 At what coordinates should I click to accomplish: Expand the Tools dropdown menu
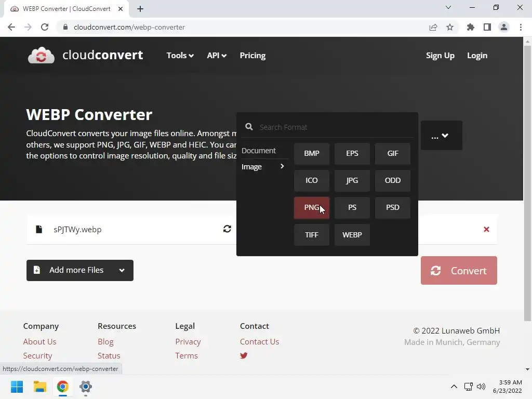(180, 55)
